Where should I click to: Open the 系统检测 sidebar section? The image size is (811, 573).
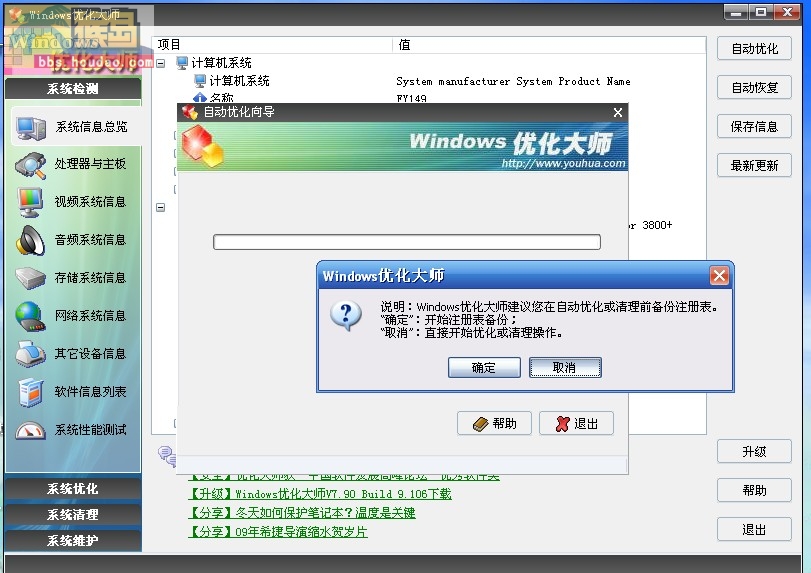point(73,88)
